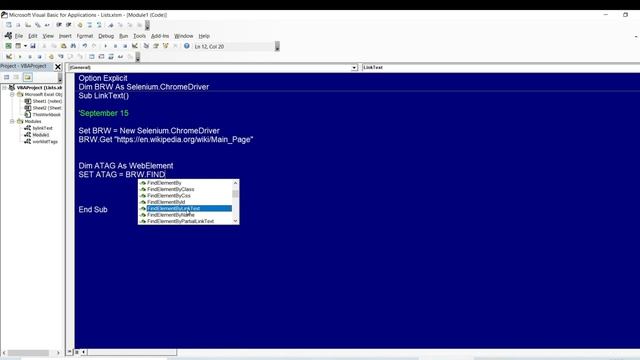Image resolution: width=640 pixels, height=360 pixels.
Task: Open the Run menu
Action: (x=124, y=36)
